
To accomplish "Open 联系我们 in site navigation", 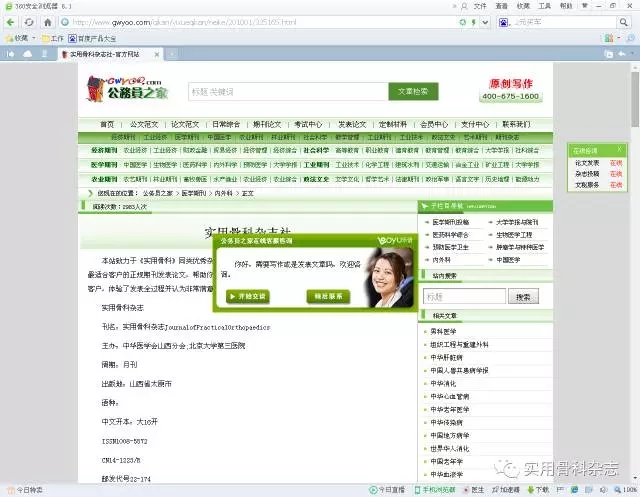I will (x=516, y=124).
